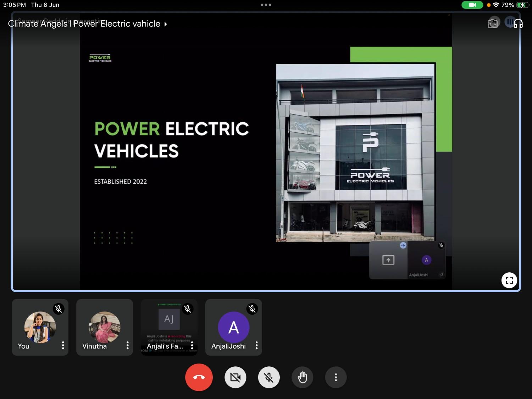Tap the muted mic icon on the Anjali's Fa... tile
Image resolution: width=532 pixels, height=399 pixels.
click(188, 309)
